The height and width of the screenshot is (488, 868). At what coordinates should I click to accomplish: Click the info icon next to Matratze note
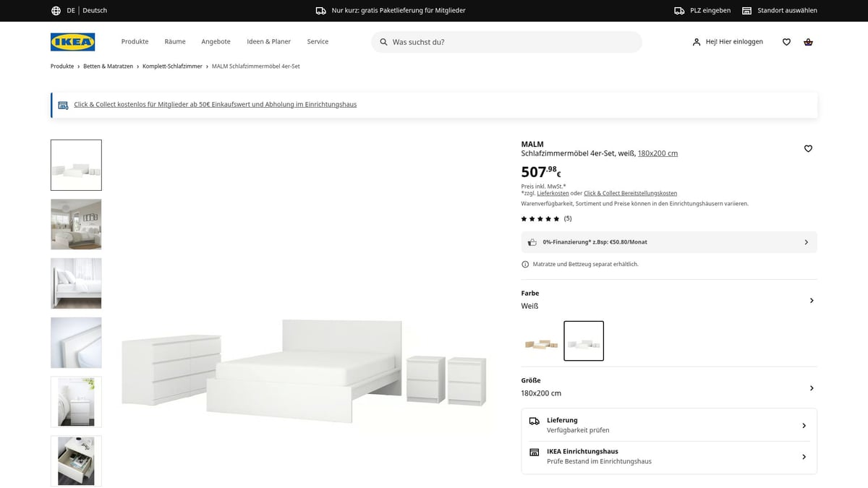click(524, 264)
